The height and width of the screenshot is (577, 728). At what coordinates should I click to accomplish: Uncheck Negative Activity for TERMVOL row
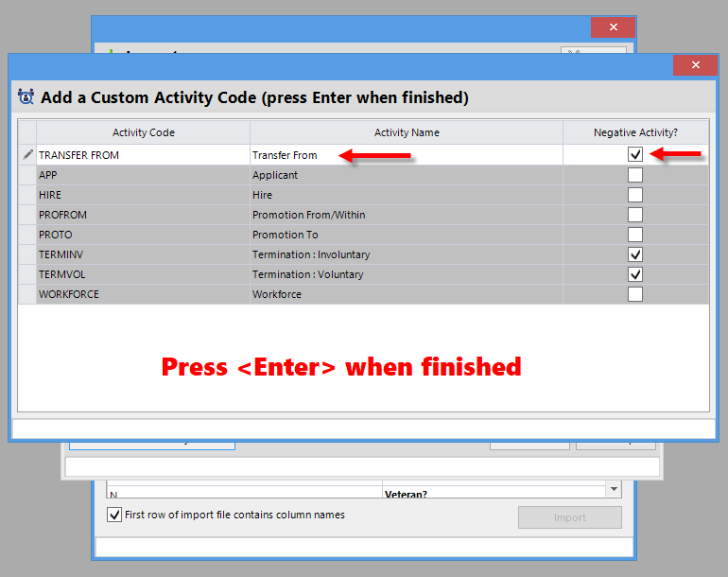click(635, 274)
